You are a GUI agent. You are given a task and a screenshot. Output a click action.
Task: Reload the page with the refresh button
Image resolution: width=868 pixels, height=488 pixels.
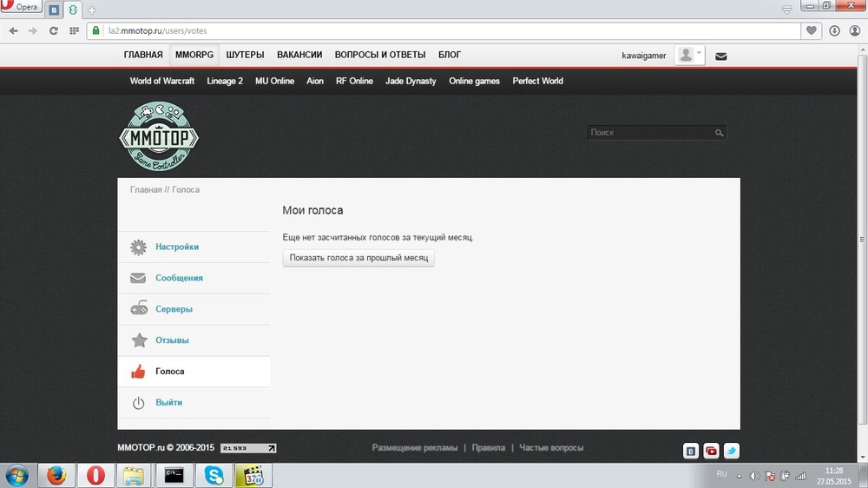(x=54, y=30)
